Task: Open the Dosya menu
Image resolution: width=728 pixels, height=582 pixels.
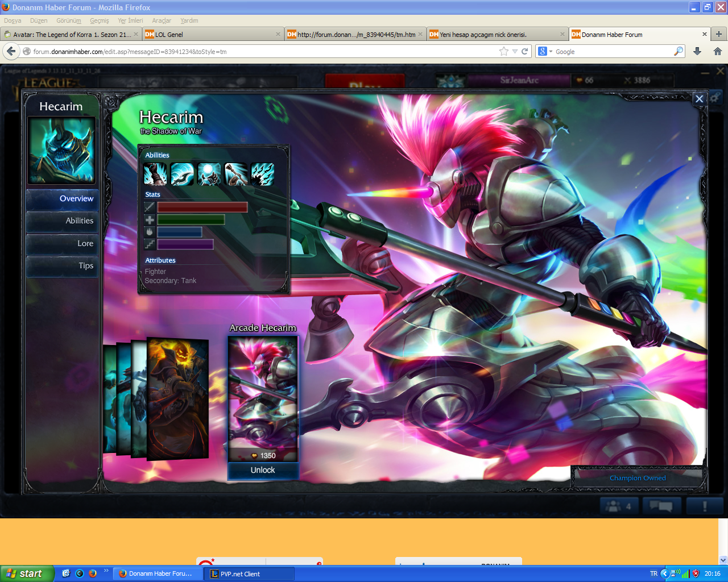Action: [13, 20]
